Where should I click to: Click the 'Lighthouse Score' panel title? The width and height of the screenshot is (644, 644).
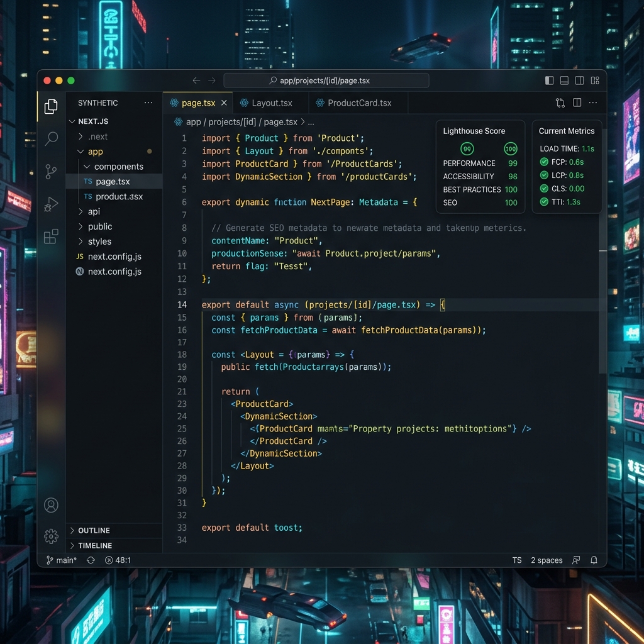[474, 131]
